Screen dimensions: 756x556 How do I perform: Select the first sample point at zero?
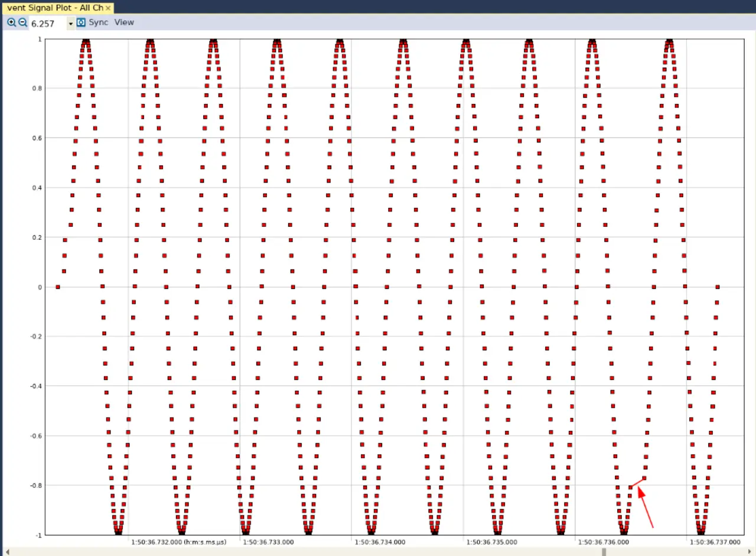[x=57, y=287]
